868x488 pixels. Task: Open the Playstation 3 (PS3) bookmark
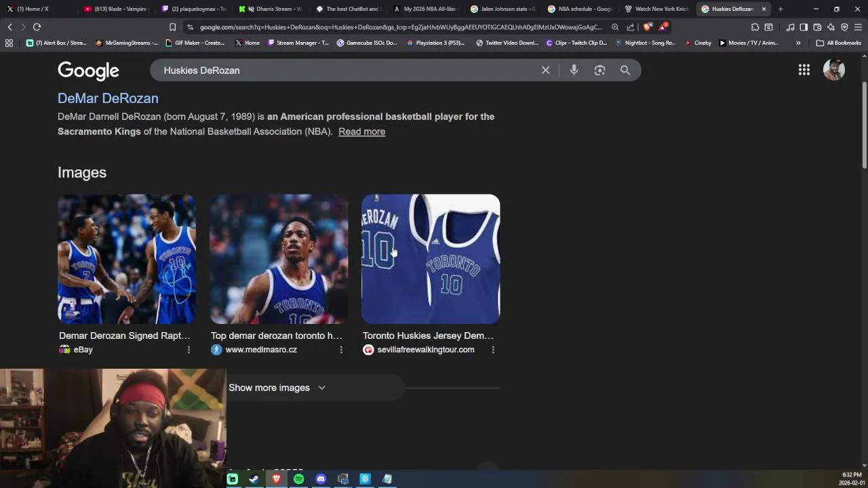coord(435,43)
